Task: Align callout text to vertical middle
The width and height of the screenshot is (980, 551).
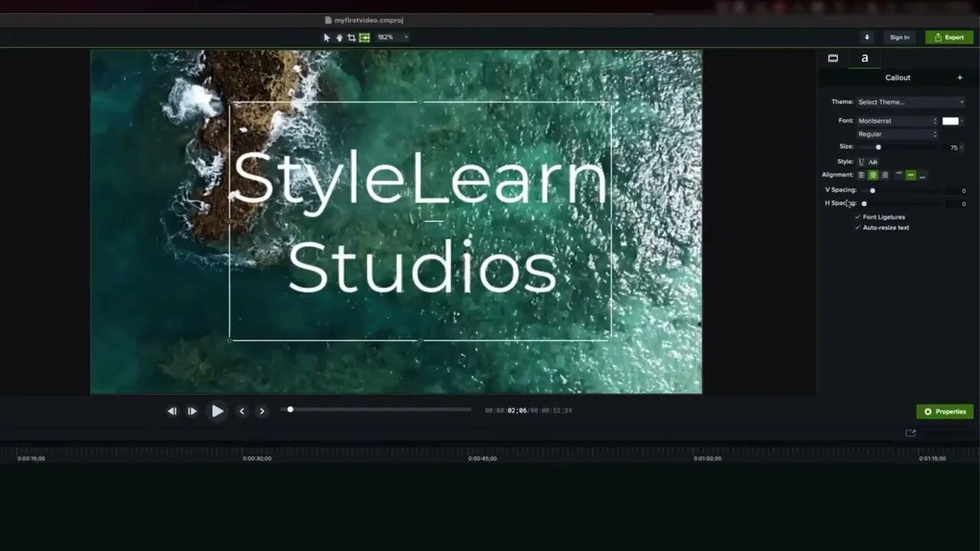Action: (x=910, y=175)
